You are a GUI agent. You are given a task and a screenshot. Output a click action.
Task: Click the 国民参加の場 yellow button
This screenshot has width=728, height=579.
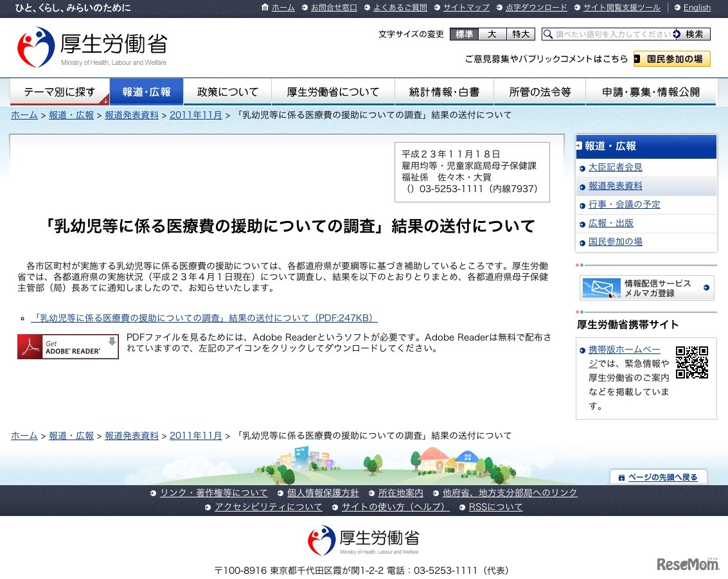coord(671,59)
